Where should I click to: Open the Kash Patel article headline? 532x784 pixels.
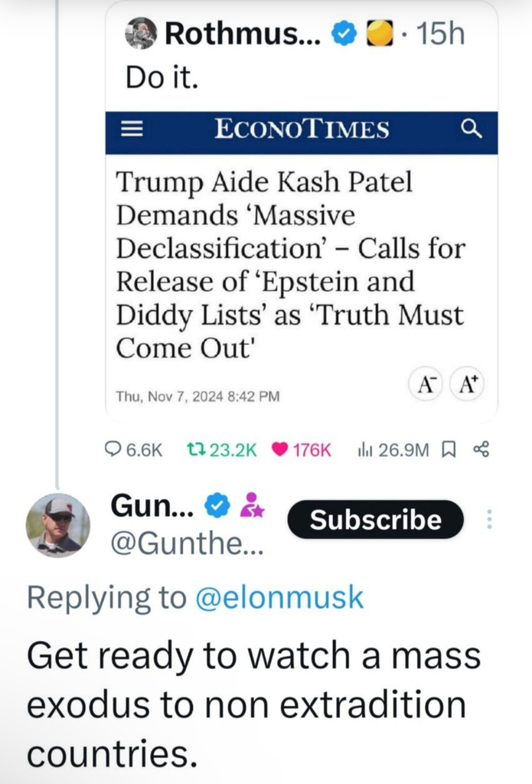291,264
